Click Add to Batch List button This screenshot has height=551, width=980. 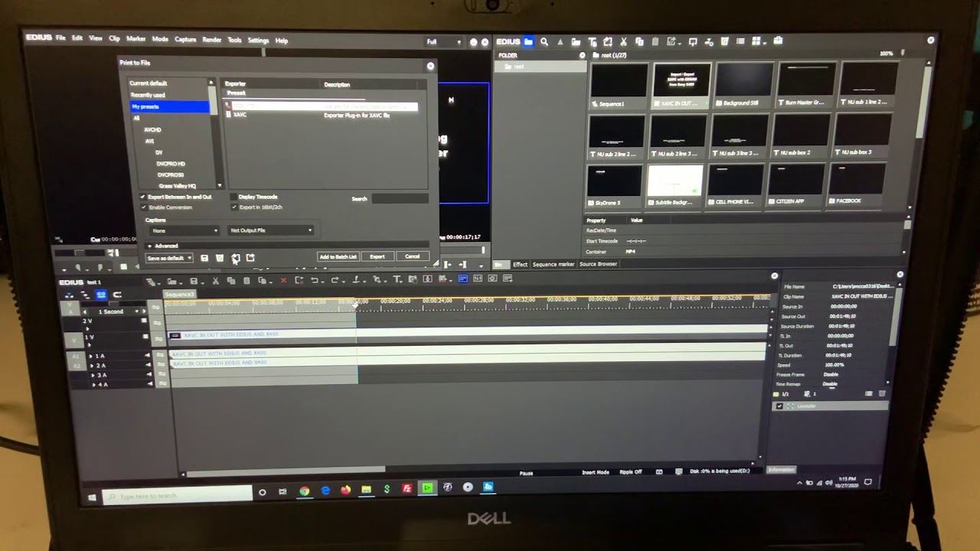click(x=338, y=256)
